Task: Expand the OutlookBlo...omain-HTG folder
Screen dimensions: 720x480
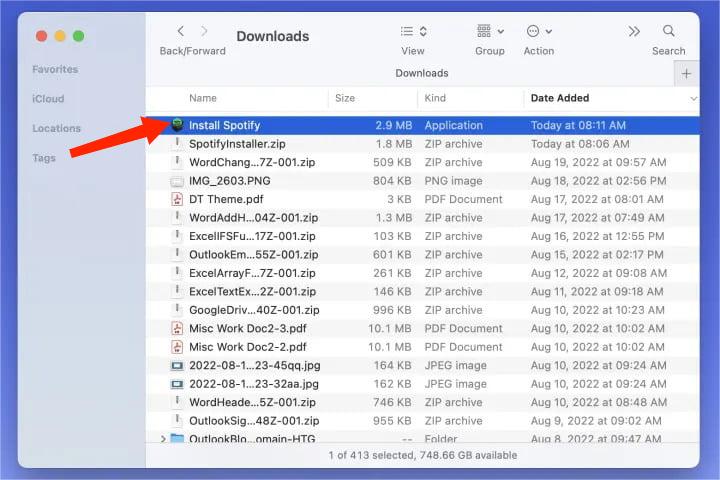Action: [x=163, y=439]
